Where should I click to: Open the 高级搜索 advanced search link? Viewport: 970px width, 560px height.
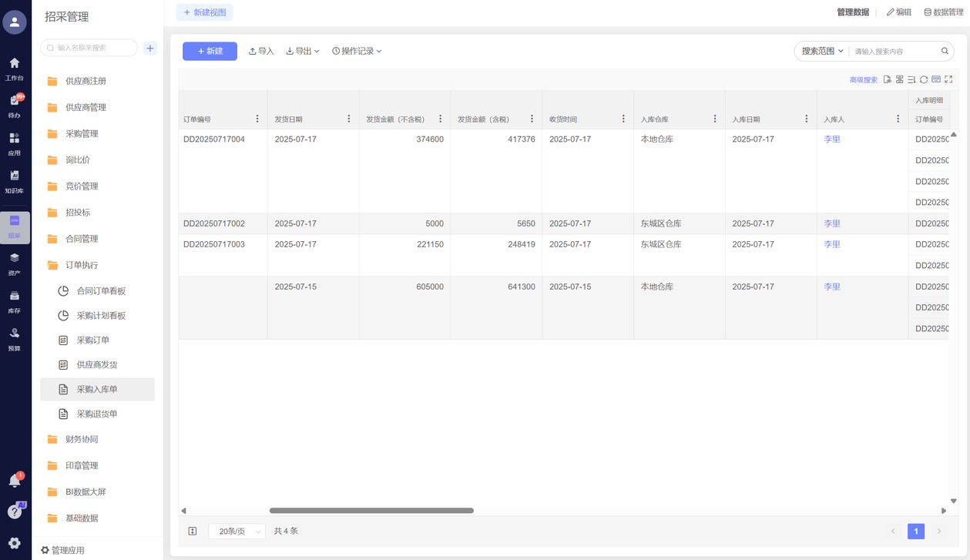point(863,80)
